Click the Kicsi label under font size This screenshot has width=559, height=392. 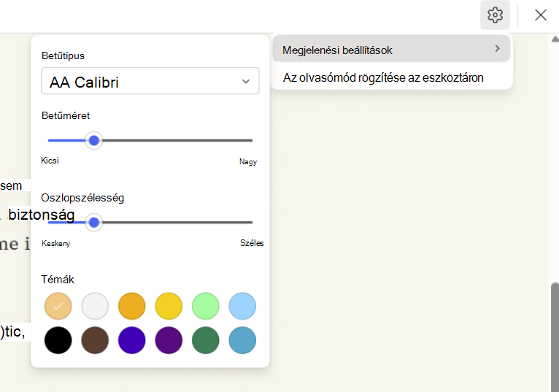point(50,161)
